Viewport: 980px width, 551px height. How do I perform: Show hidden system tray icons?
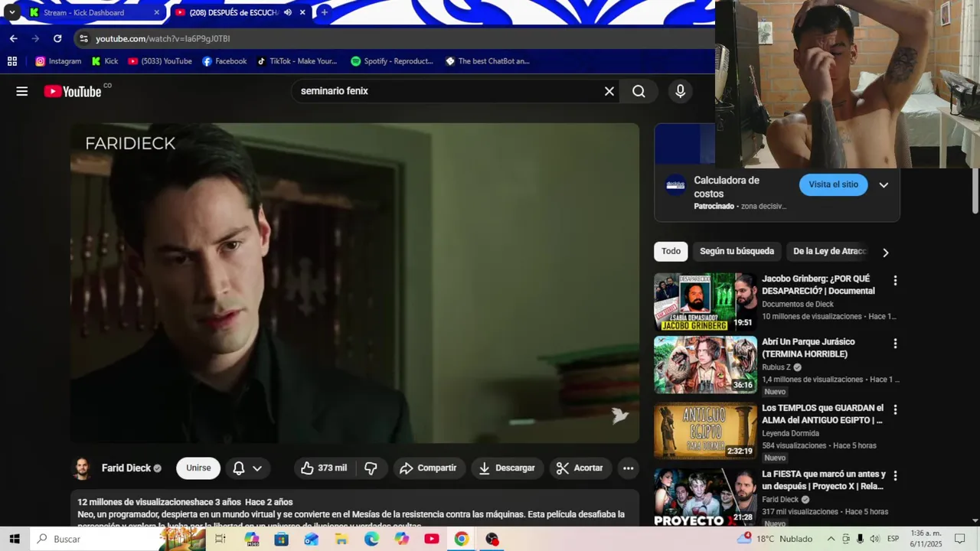click(x=831, y=539)
